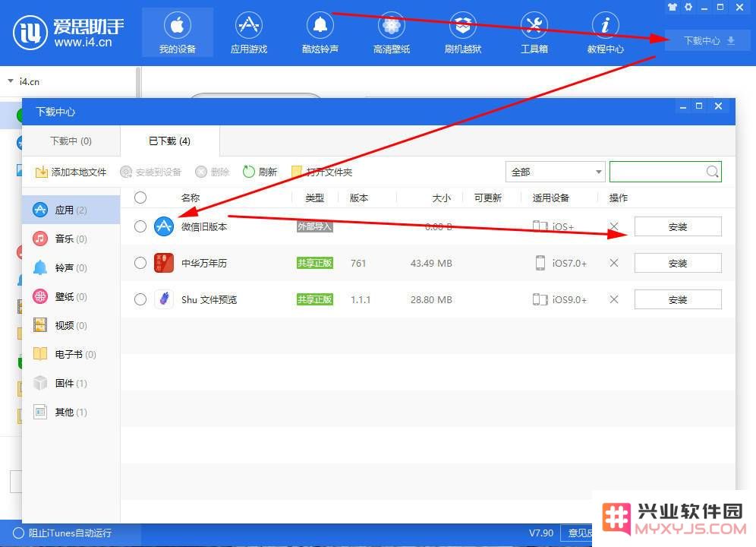Select the 固件 (1) category
Image resolution: width=756 pixels, height=547 pixels.
click(71, 384)
